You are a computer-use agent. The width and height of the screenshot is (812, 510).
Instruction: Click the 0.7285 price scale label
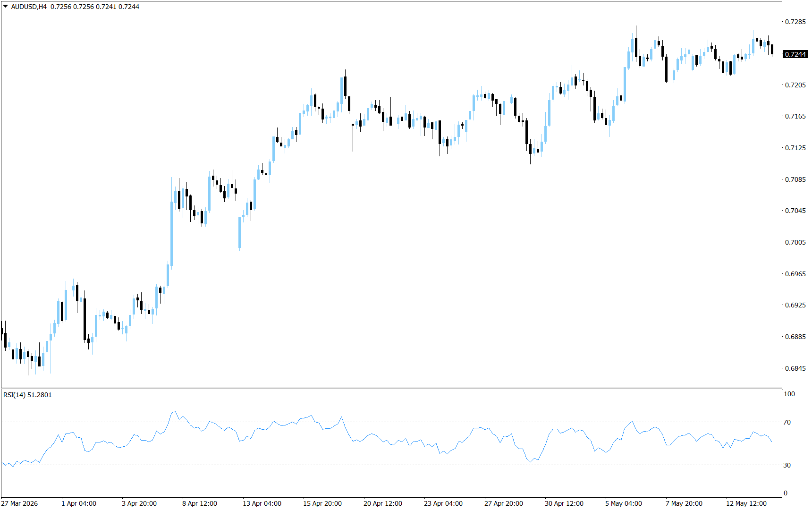pos(795,22)
